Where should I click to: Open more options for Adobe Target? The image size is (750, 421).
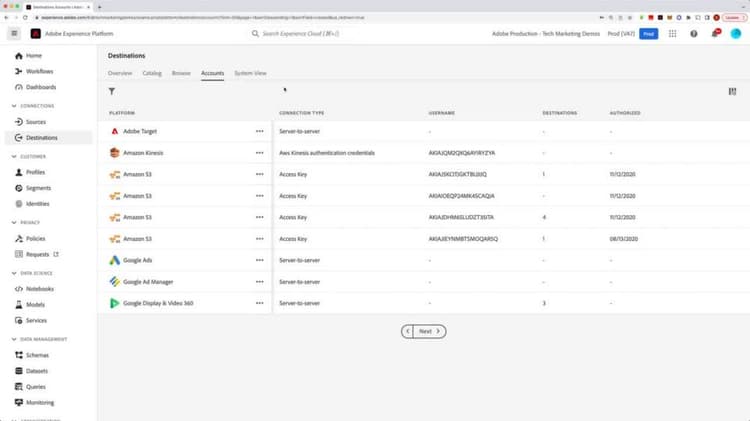[260, 131]
